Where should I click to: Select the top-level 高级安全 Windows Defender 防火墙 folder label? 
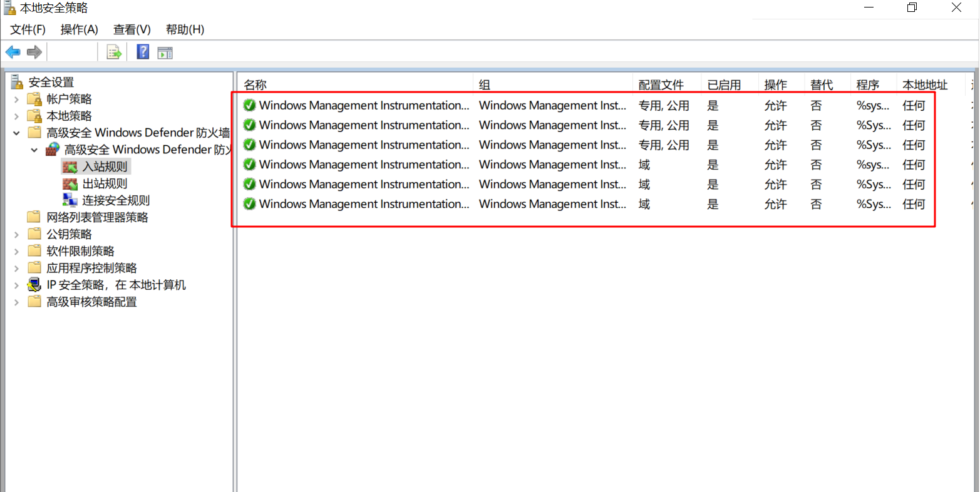pos(138,133)
